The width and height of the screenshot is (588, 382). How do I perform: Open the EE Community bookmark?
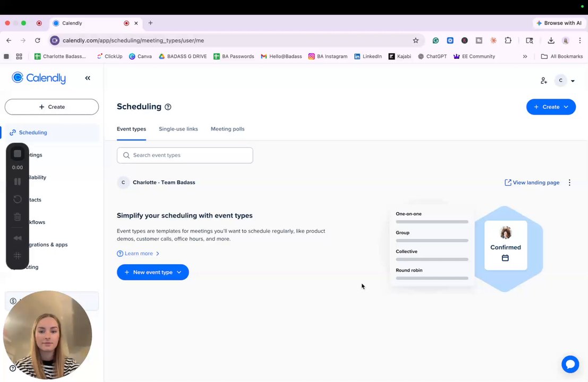[474, 57]
